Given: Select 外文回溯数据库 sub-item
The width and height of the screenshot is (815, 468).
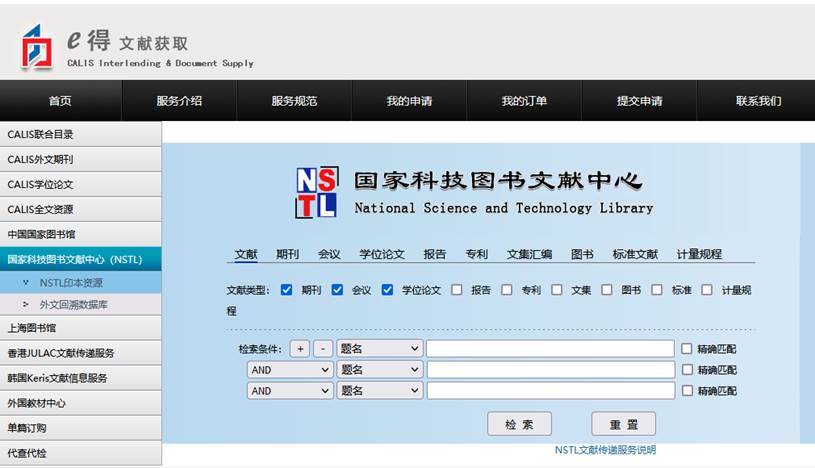Looking at the screenshot, I should click(81, 304).
